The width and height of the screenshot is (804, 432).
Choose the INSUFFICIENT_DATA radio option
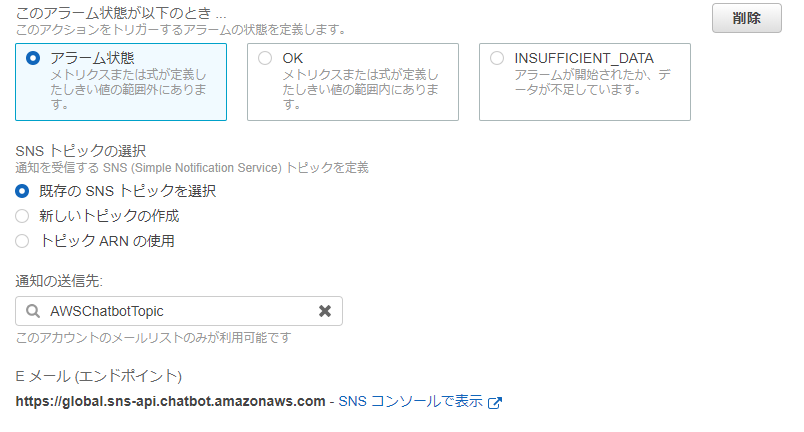pos(497,58)
